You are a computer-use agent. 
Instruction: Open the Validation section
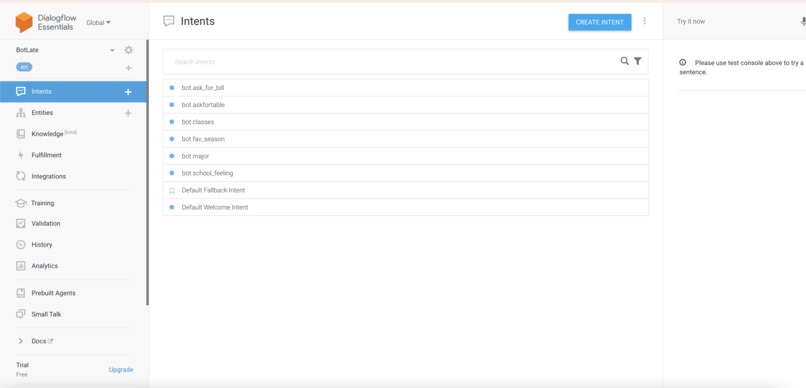pyautogui.click(x=46, y=224)
